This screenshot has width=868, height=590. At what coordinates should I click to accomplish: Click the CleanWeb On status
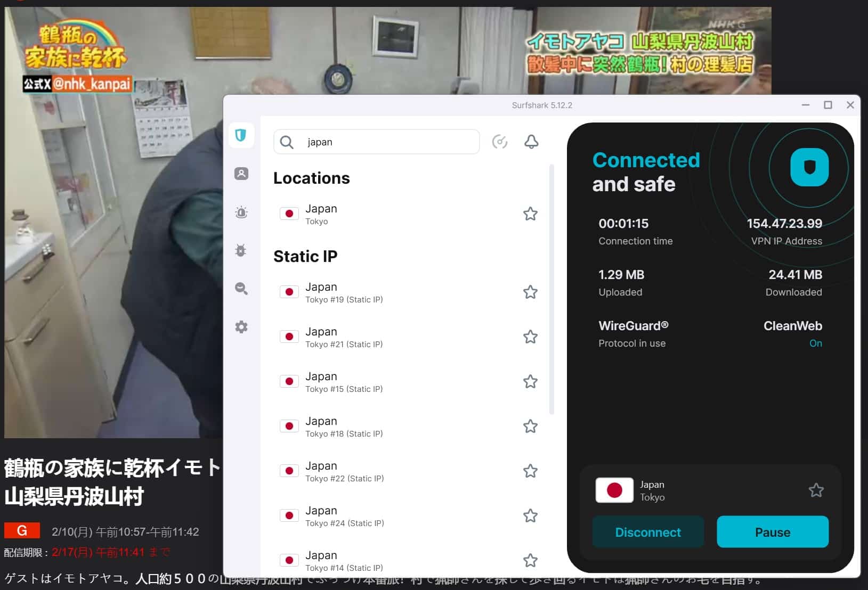coord(815,343)
